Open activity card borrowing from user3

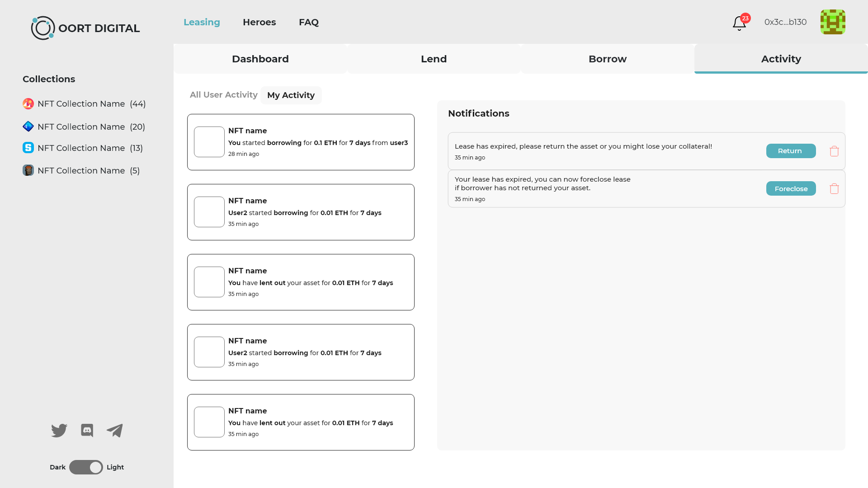[x=301, y=142]
